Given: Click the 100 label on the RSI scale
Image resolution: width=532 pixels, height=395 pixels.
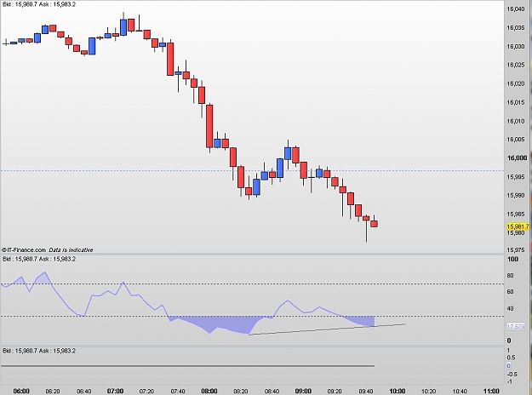Looking at the screenshot, I should 512,260.
